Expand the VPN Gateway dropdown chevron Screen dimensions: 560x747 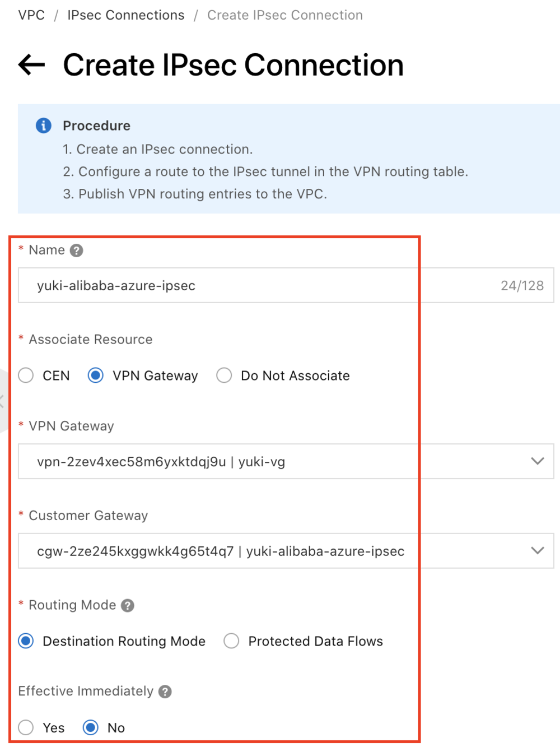tap(537, 461)
